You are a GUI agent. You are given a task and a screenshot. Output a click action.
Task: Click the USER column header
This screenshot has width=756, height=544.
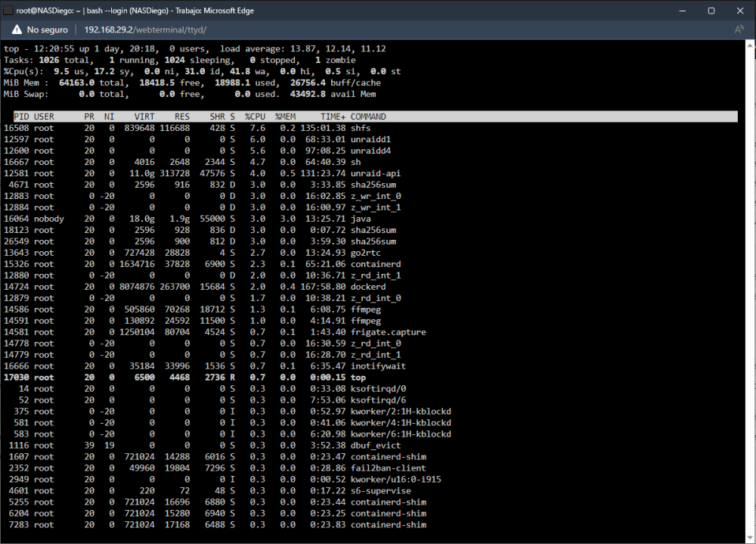click(x=44, y=117)
